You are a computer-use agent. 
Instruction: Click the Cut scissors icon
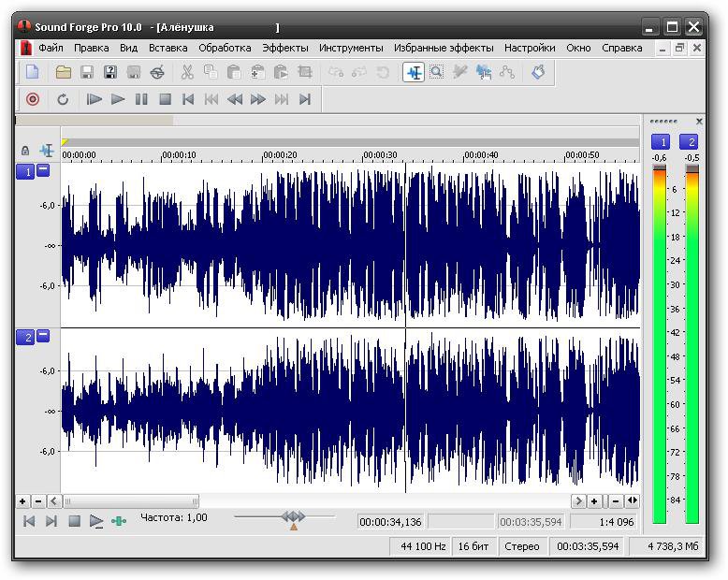point(187,72)
